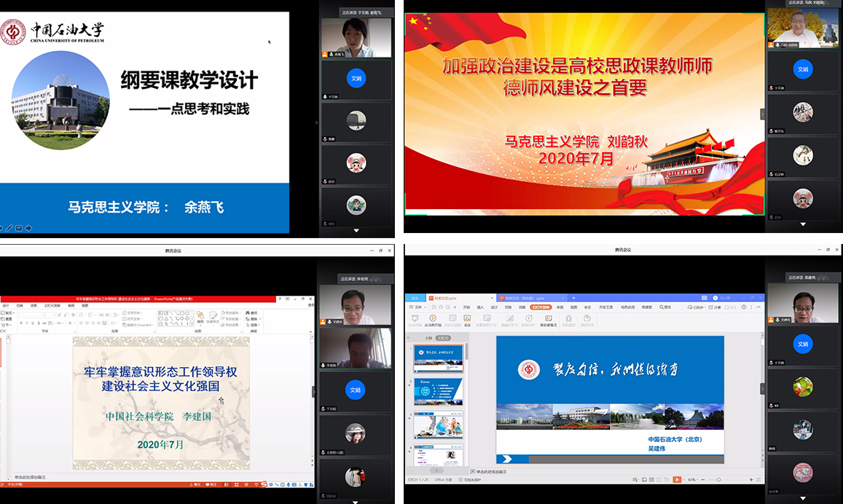Collapse participant panel beside the 吴建伟 presentation
Image resolution: width=843 pixels, height=504 pixels.
(x=763, y=388)
